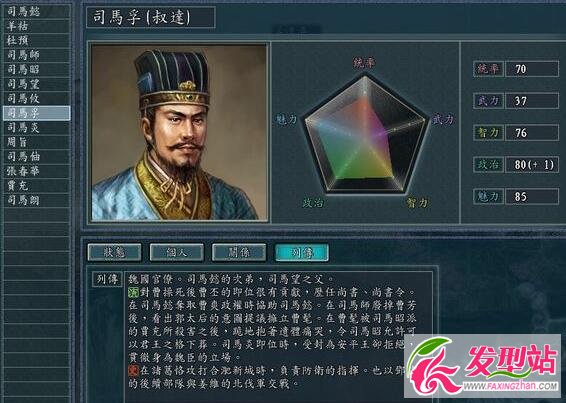Select the 關係 tab
566x403 pixels.
pyautogui.click(x=239, y=252)
